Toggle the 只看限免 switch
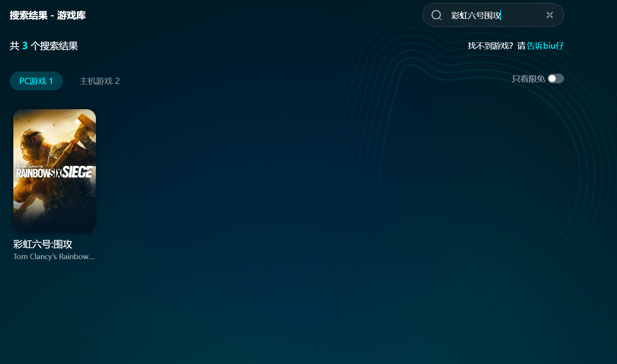The width and height of the screenshot is (617, 364). 556,79
